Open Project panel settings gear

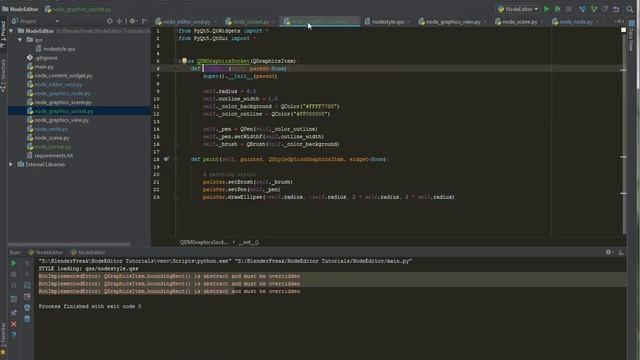[x=132, y=21]
